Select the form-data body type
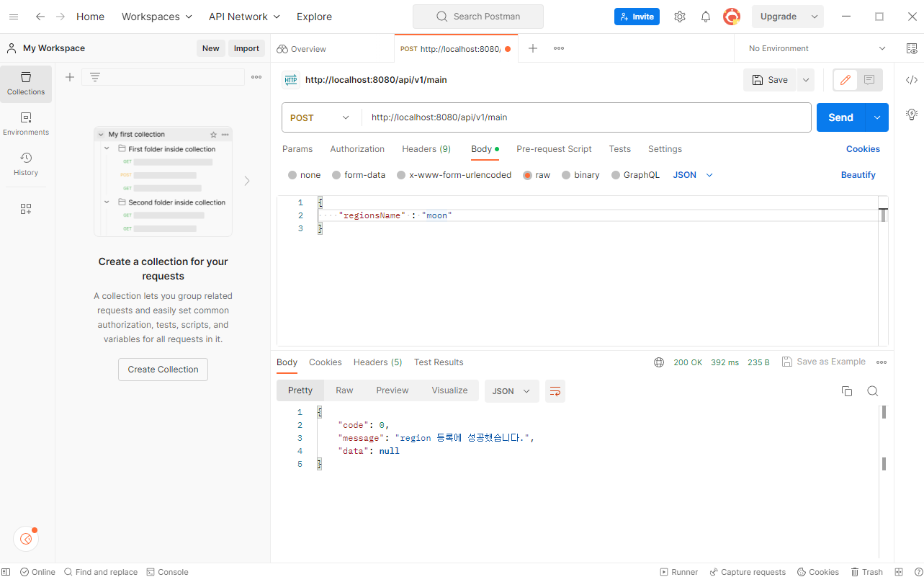The image size is (924, 577). click(336, 175)
